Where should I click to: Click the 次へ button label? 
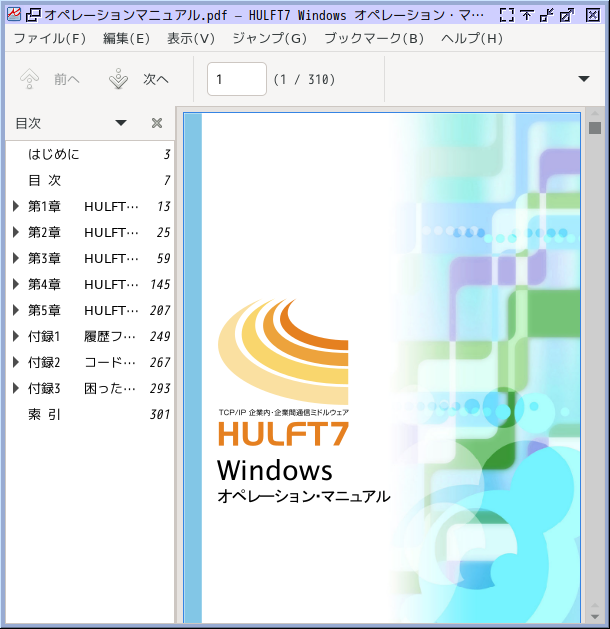tap(156, 79)
